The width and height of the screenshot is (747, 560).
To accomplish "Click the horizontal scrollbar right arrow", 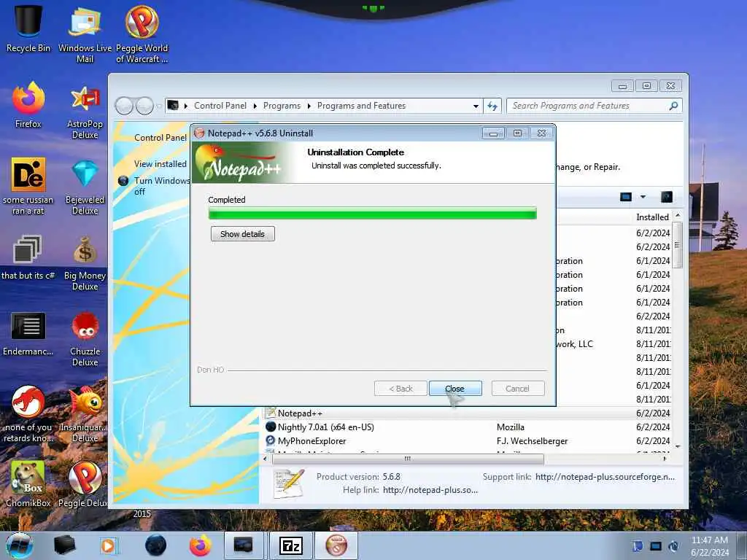I will click(x=664, y=459).
